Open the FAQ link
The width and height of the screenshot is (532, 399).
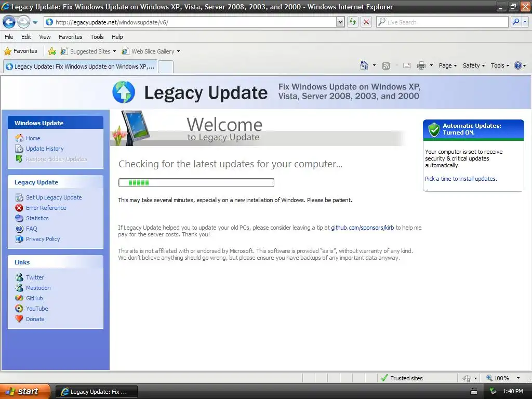point(31,229)
